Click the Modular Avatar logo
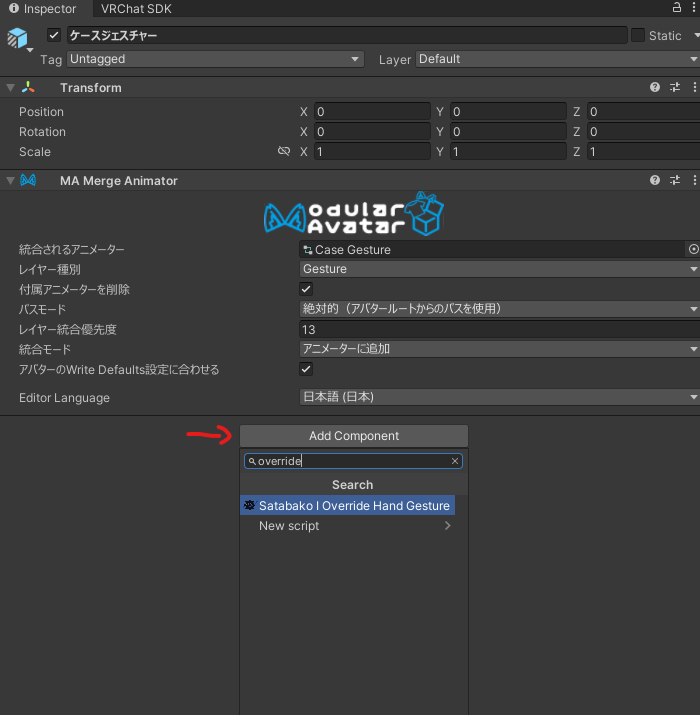700x715 pixels. [x=353, y=213]
